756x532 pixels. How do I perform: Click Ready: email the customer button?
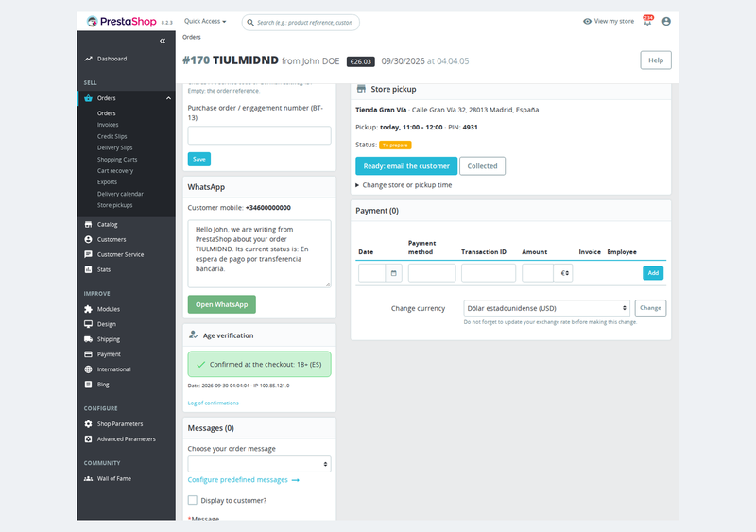(406, 166)
